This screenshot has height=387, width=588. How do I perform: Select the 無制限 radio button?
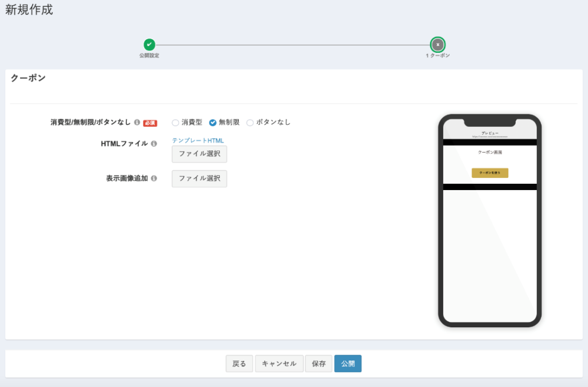[212, 123]
